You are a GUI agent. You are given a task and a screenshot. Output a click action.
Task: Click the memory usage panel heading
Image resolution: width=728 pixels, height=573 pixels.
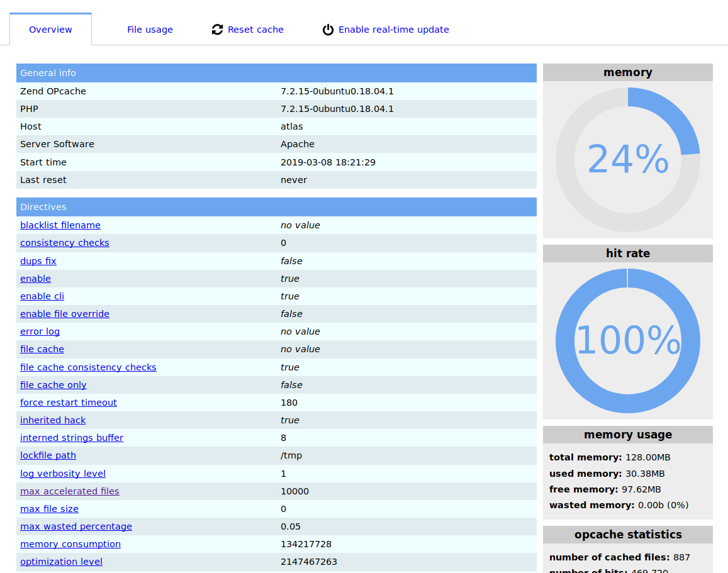pyautogui.click(x=628, y=435)
